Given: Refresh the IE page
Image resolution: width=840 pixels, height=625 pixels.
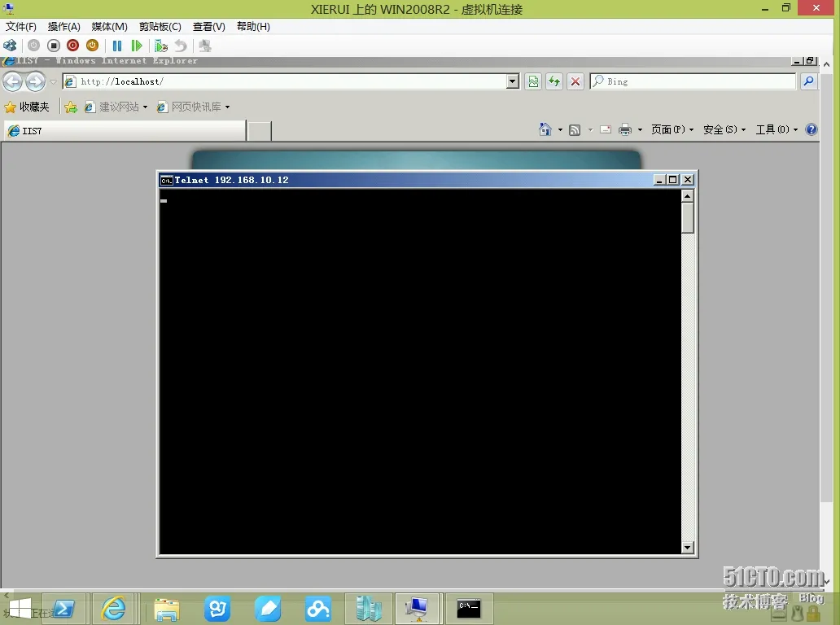Looking at the screenshot, I should coord(554,81).
